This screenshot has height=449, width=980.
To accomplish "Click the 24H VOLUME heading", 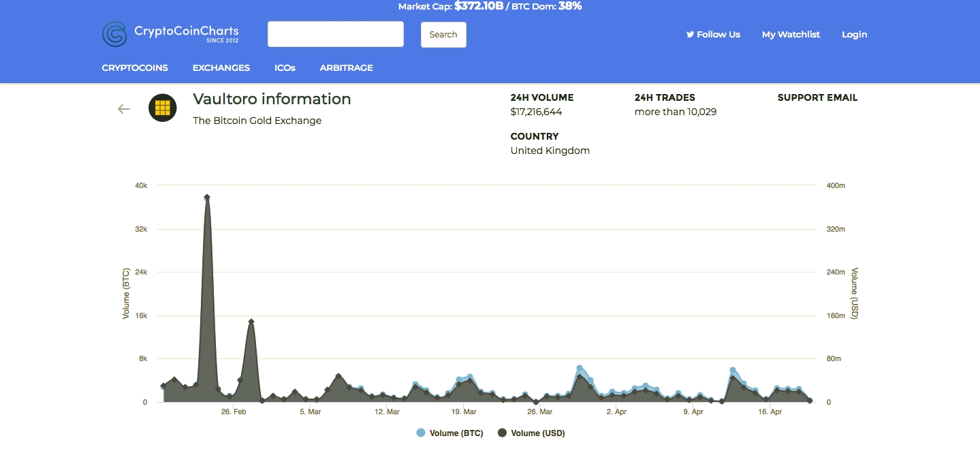I will point(542,97).
